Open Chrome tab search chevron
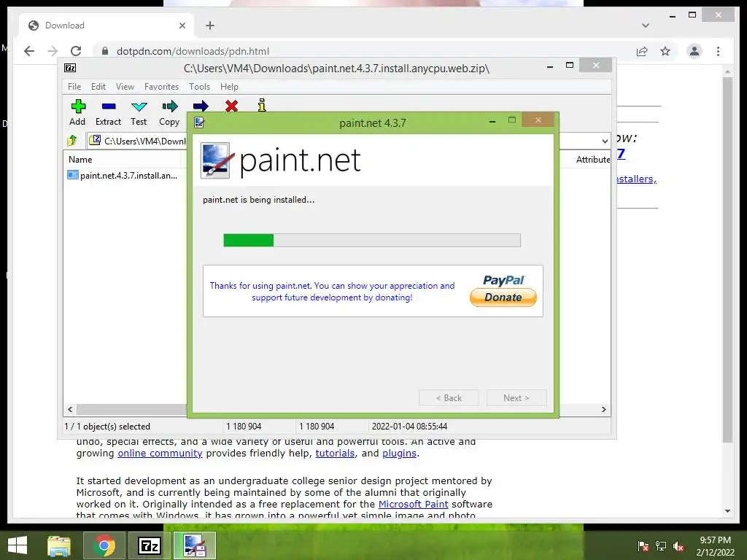Viewport: 747px width, 560px height. click(646, 26)
